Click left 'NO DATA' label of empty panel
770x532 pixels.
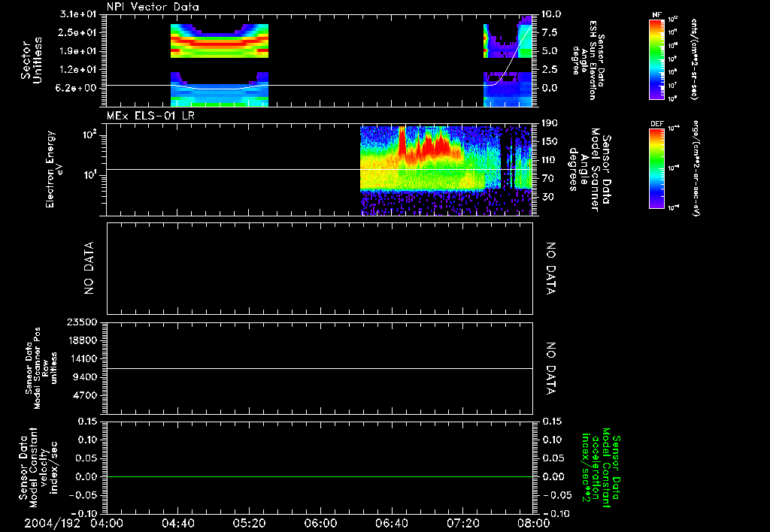pyautogui.click(x=89, y=268)
